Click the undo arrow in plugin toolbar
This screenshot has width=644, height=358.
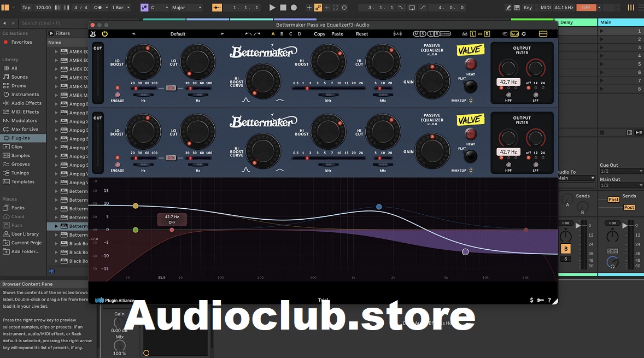(x=248, y=34)
